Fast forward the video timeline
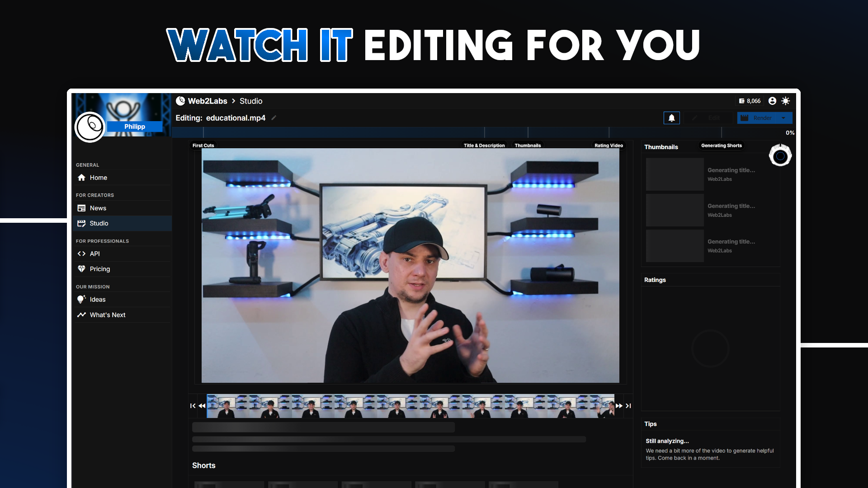The image size is (868, 488). 619,406
